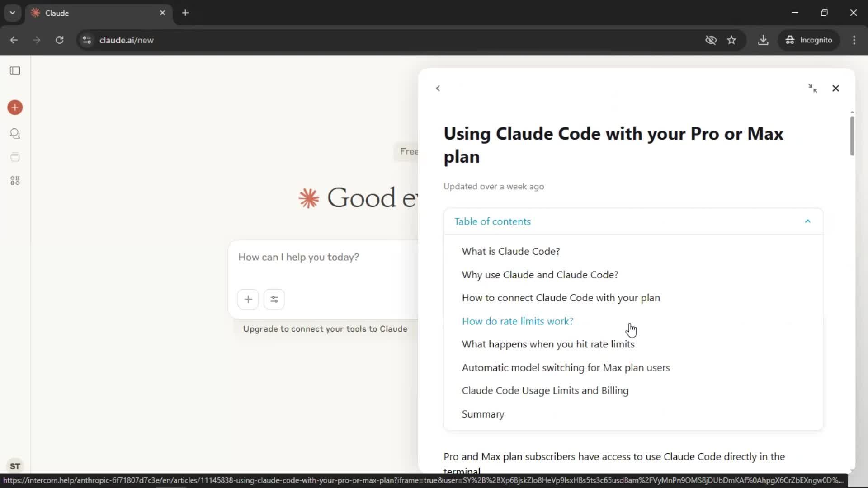Viewport: 868px width, 488px height.
Task: Open Chrome three-dot menu
Action: (854, 40)
